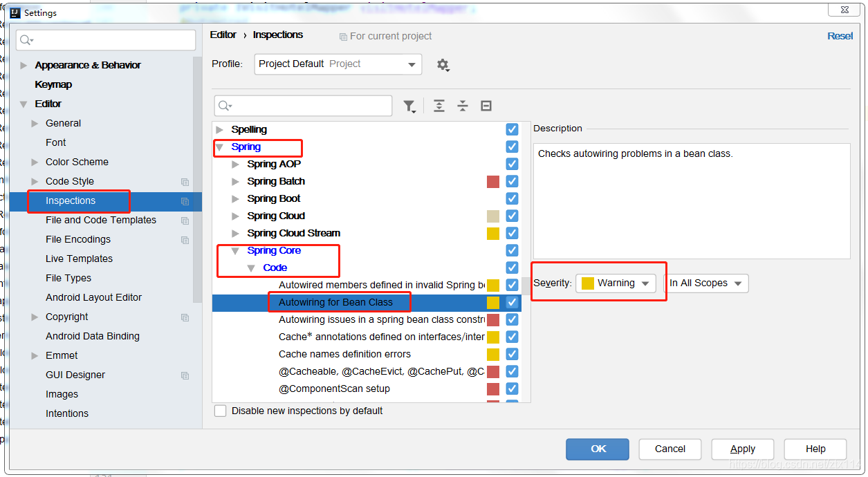The width and height of the screenshot is (868, 477).
Task: Click the Checks autowiring problems description text
Action: pos(635,153)
